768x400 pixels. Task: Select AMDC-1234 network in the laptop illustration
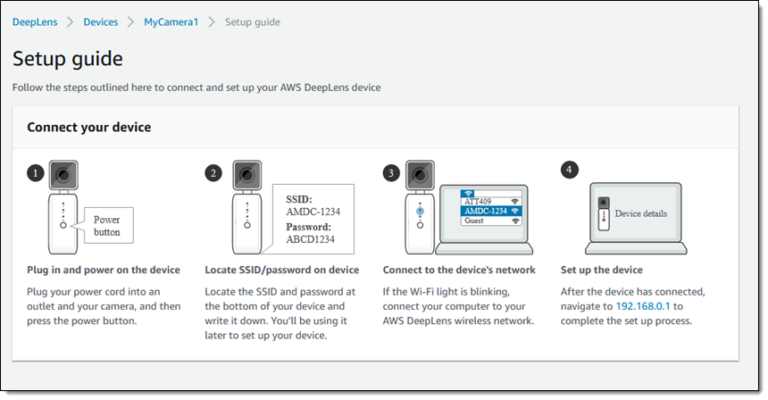pyautogui.click(x=491, y=211)
